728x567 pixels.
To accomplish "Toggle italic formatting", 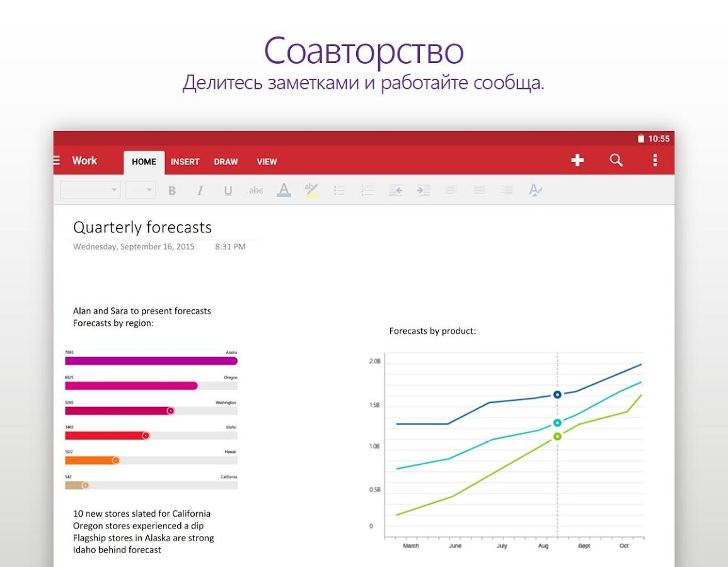I will 200,190.
